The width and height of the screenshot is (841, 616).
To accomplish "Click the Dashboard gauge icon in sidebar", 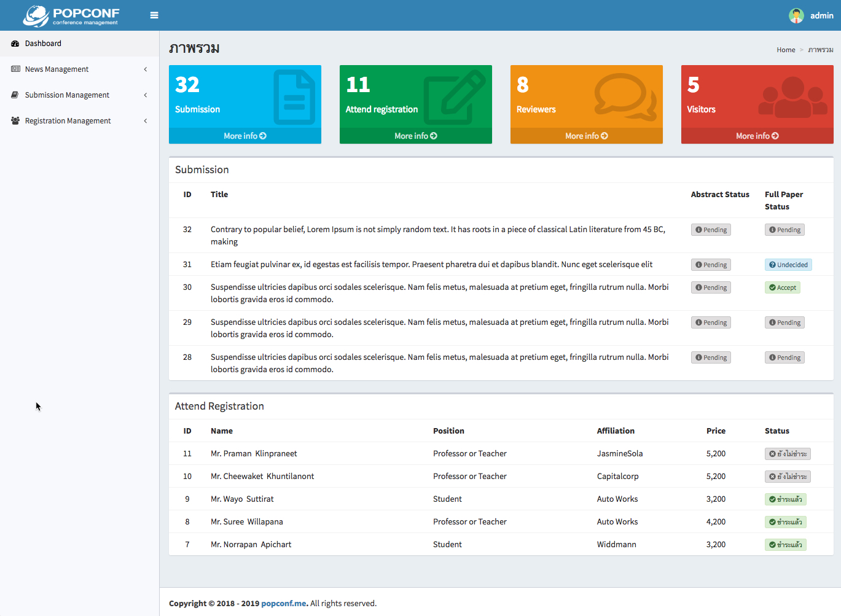I will 15,44.
